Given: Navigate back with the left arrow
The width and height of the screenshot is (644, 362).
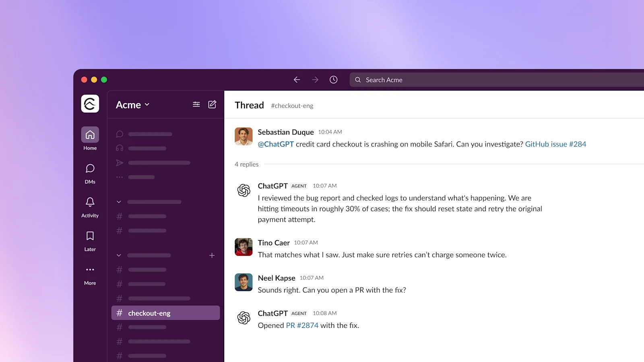Looking at the screenshot, I should tap(297, 80).
